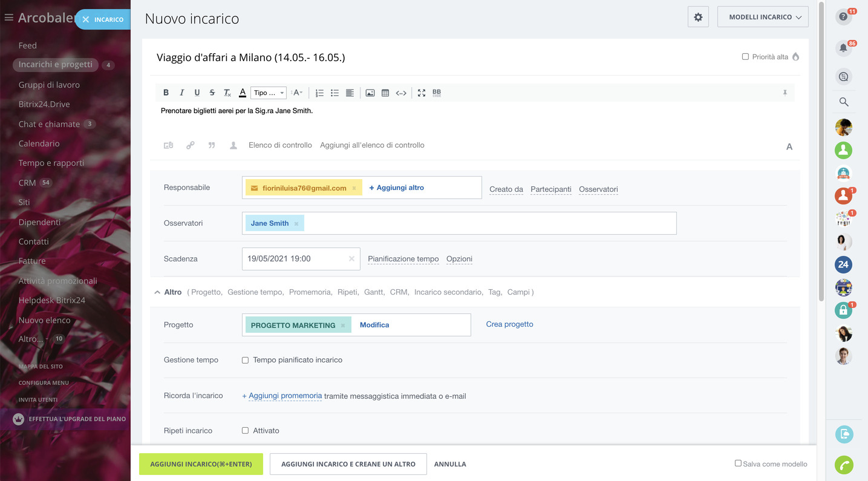
Task: Apply underline formatting in editor
Action: 197,93
